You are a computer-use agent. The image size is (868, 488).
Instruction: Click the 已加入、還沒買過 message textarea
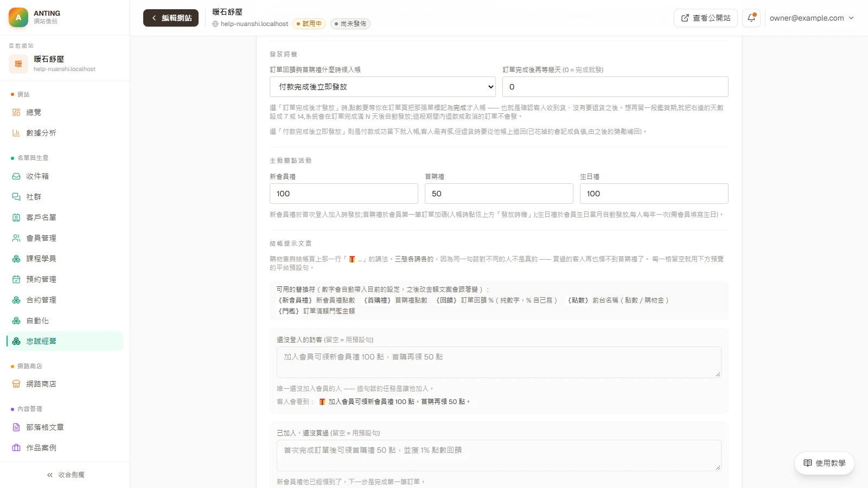pos(499,455)
